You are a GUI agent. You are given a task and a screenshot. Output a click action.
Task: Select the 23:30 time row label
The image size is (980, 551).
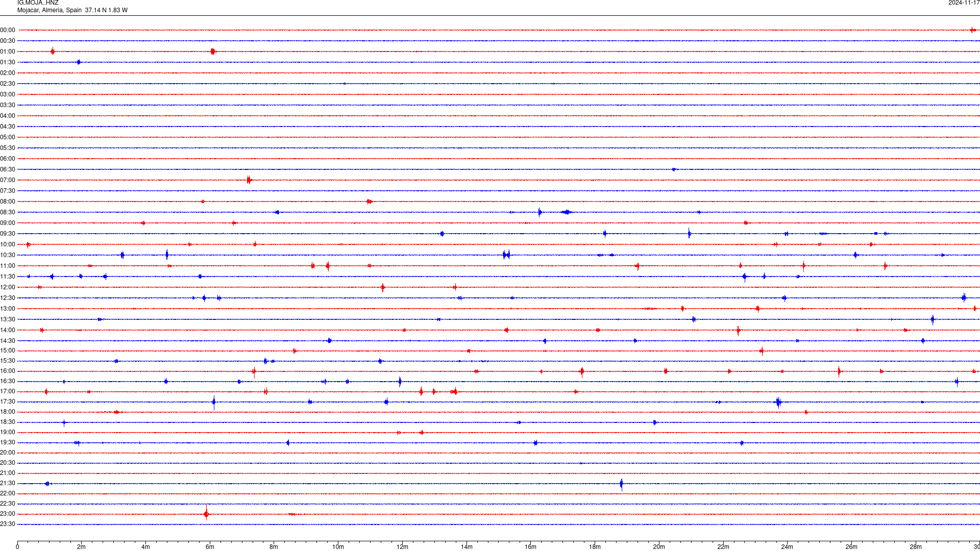[x=8, y=524]
